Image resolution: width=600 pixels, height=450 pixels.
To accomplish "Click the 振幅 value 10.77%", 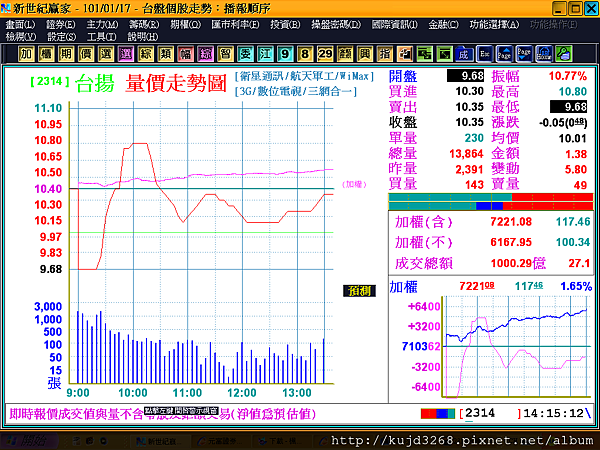I will (568, 76).
